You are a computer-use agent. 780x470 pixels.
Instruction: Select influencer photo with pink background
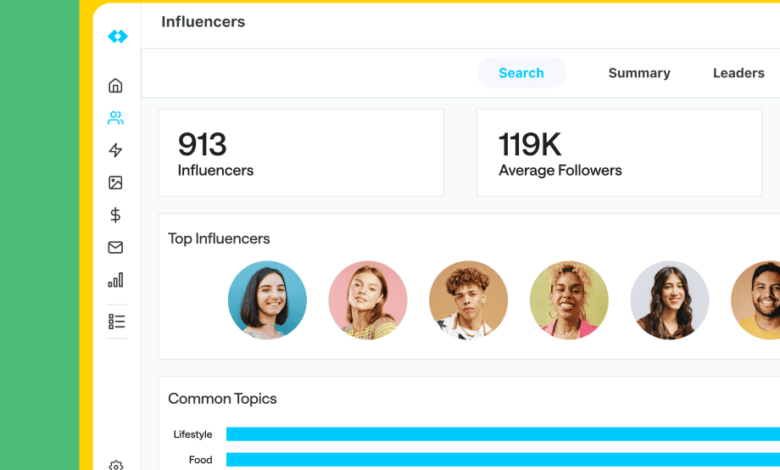[368, 300]
